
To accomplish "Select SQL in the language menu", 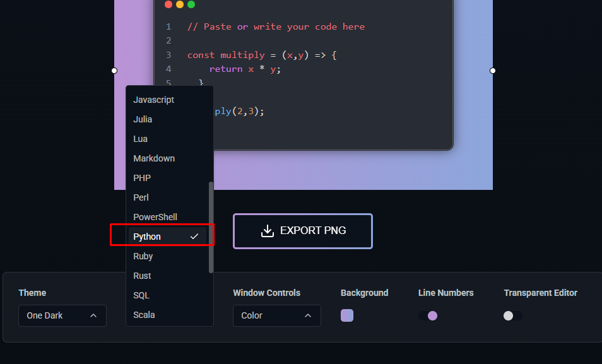I will click(x=141, y=295).
